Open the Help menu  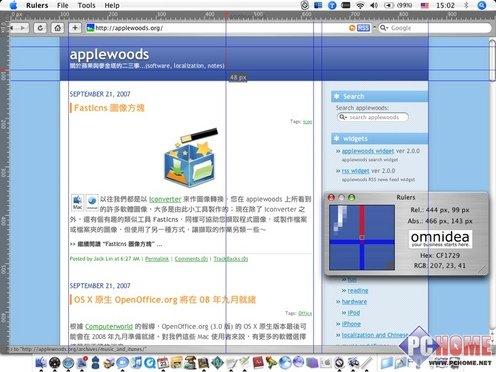tap(112, 5)
